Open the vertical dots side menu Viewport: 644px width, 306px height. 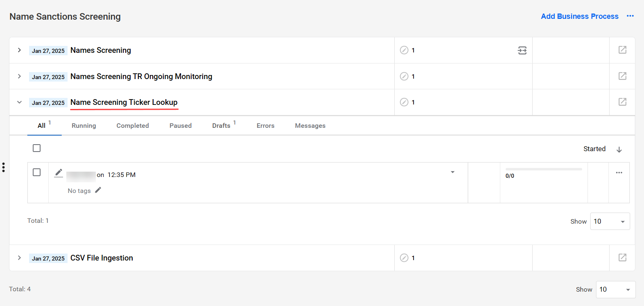tap(3, 167)
